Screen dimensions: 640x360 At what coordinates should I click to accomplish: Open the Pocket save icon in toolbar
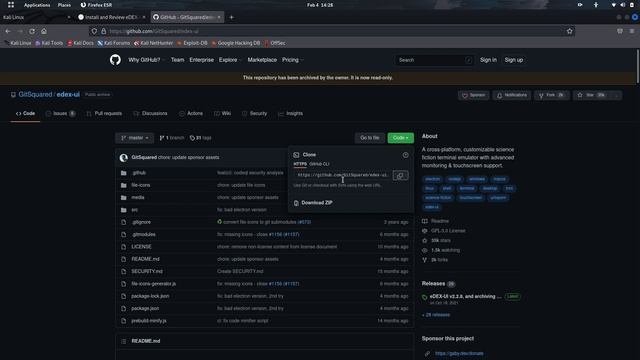point(620,31)
